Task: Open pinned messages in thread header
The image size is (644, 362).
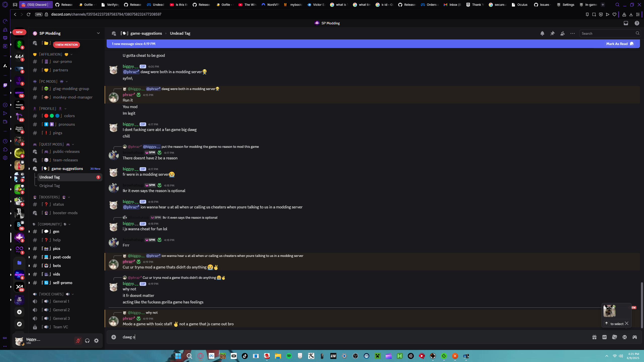Action: [x=552, y=33]
